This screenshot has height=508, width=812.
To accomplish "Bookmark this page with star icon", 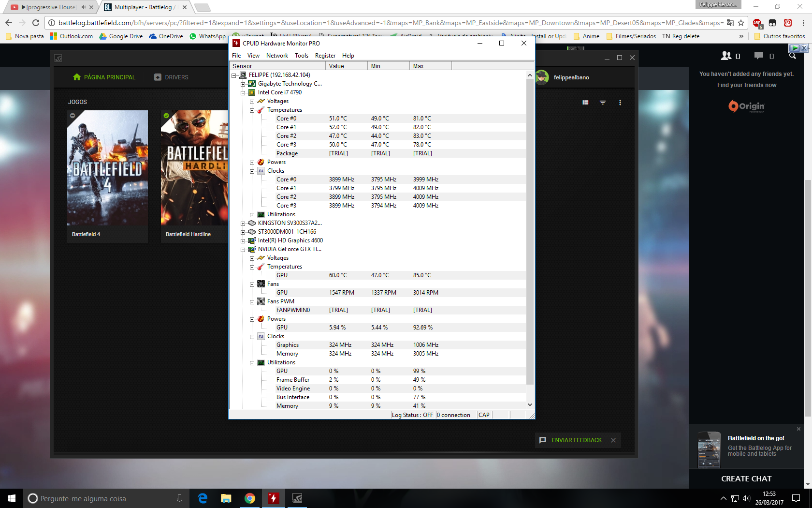I will pos(741,23).
